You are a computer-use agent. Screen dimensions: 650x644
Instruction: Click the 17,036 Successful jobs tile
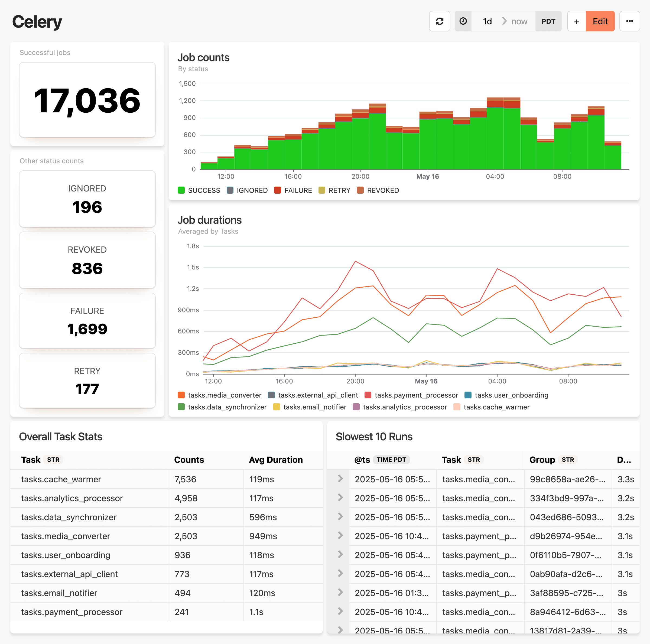tap(87, 100)
